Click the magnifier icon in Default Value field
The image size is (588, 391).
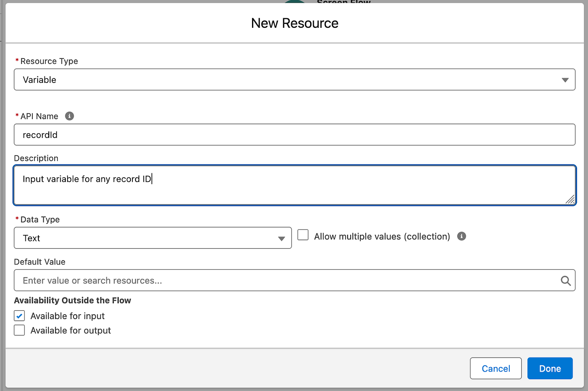[x=565, y=281]
